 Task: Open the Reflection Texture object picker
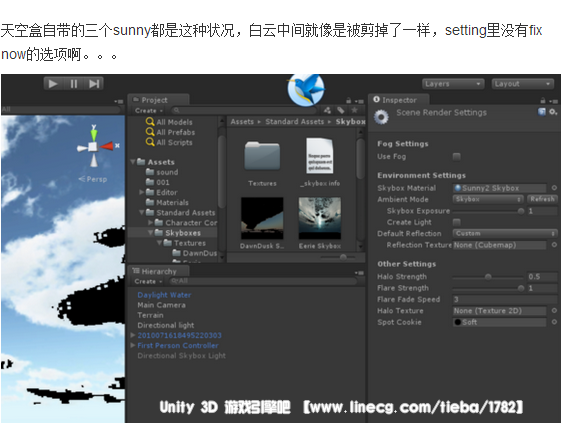[x=554, y=245]
